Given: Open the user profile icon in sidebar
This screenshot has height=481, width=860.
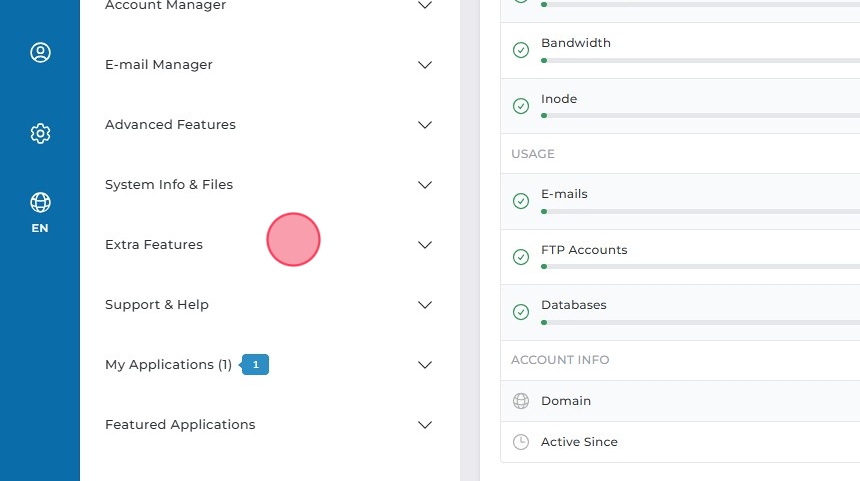Looking at the screenshot, I should (40, 53).
